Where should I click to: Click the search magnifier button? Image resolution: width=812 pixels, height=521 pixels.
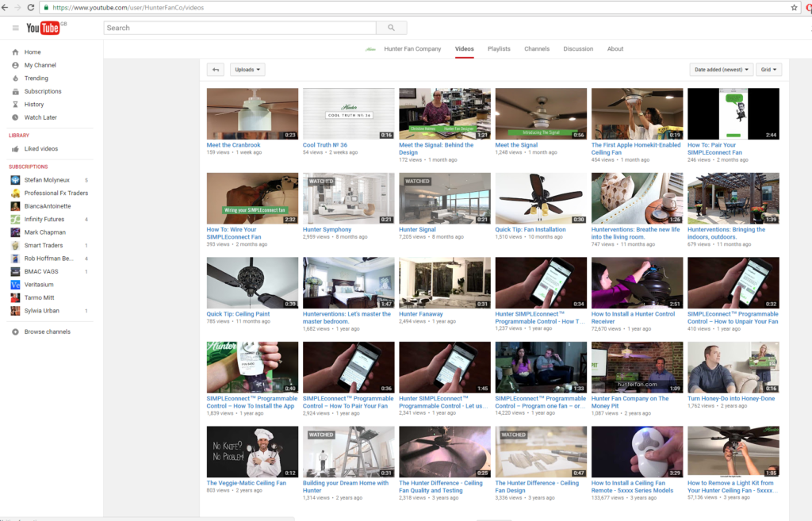pos(392,28)
